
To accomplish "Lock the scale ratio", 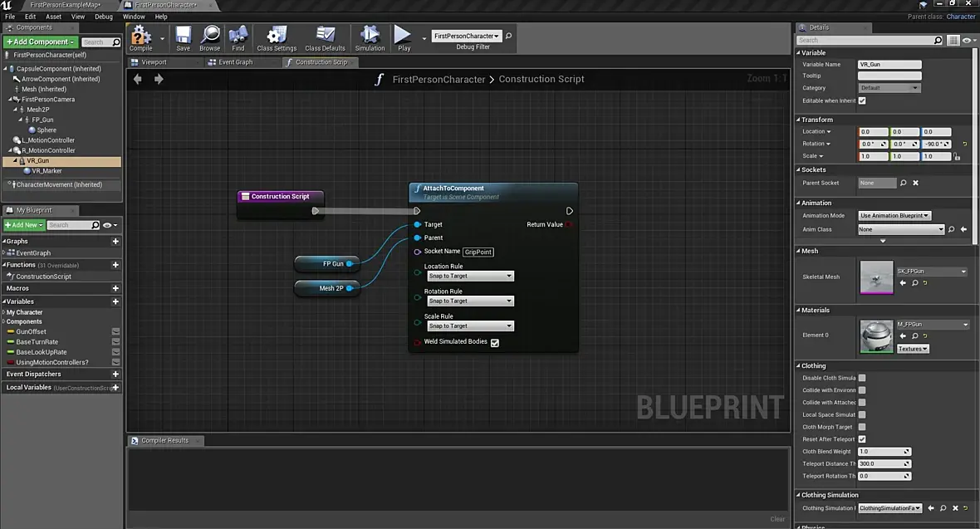I will 957,156.
